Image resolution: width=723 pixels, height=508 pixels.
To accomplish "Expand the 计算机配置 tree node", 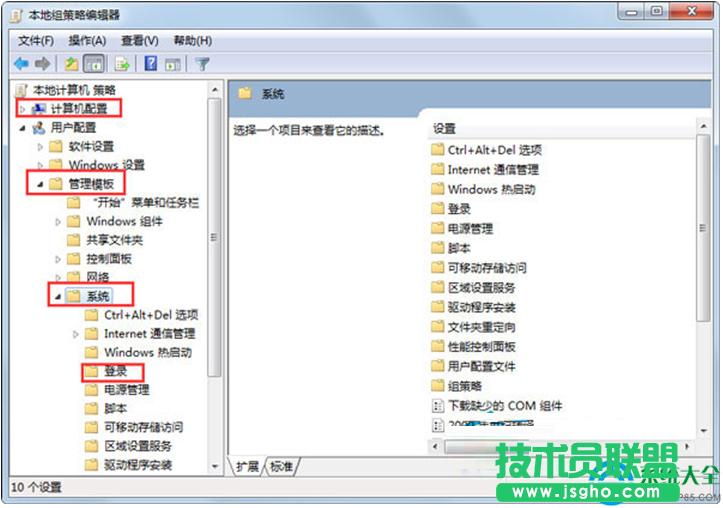I will [x=22, y=109].
